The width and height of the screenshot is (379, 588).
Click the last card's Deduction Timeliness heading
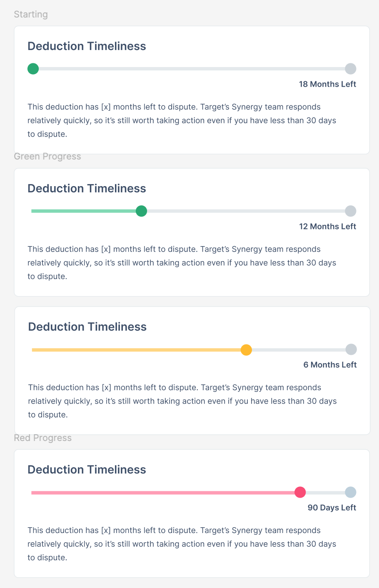tap(87, 470)
